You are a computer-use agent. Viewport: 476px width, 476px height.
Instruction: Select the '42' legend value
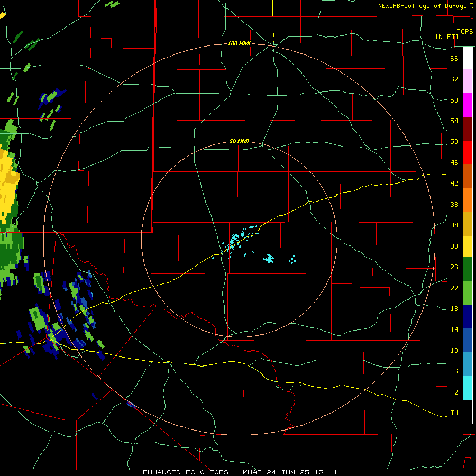point(454,184)
